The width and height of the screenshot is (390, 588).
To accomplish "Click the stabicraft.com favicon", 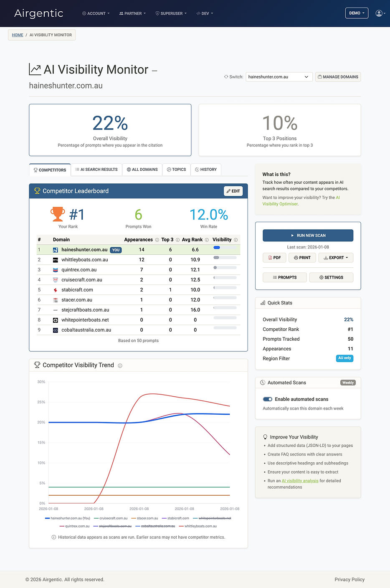I will [56, 290].
